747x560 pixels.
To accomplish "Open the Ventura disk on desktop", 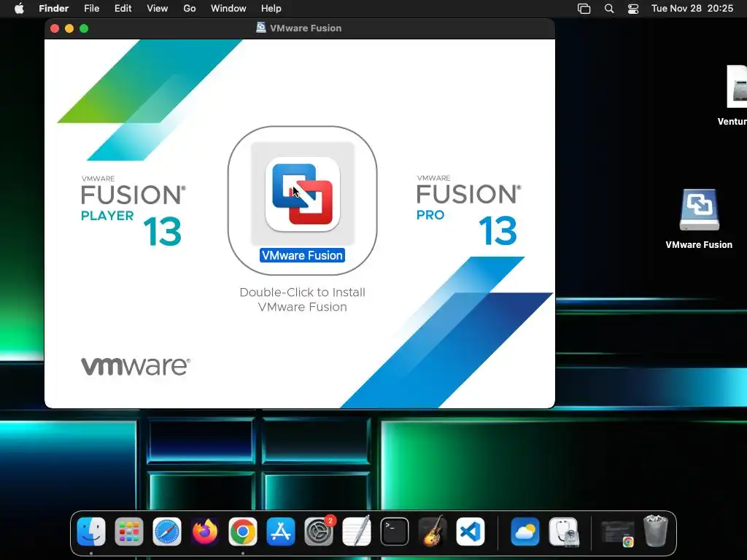I will pyautogui.click(x=737, y=87).
